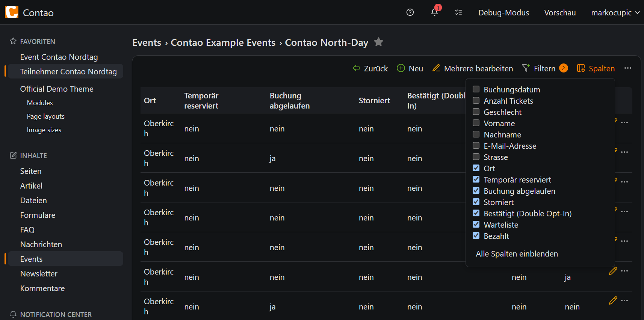The width and height of the screenshot is (644, 320).
Task: Open the FAQ module
Action: [x=27, y=229]
